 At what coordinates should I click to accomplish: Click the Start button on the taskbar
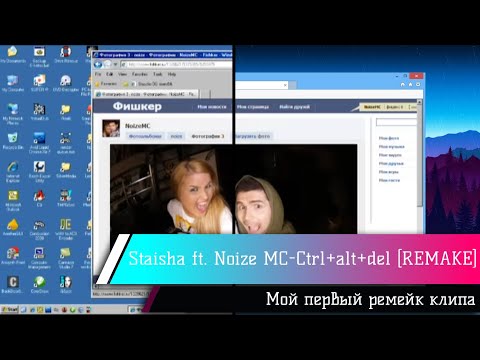click(9, 309)
